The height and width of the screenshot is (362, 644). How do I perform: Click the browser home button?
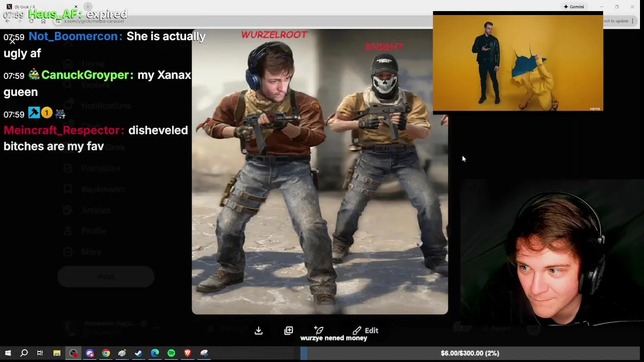click(x=43, y=21)
